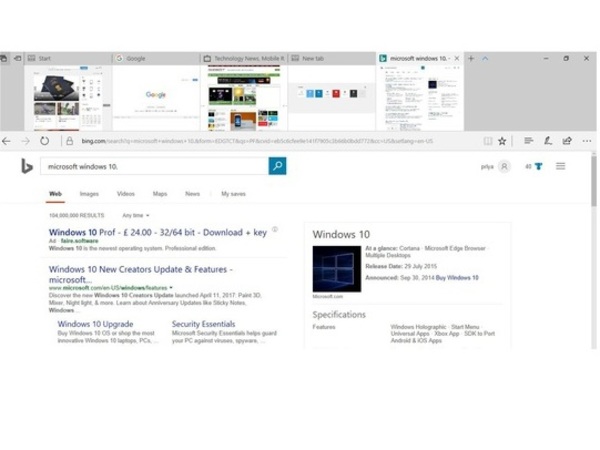The height and width of the screenshot is (450, 600).
Task: Add page to favorites with star icon
Action: (502, 141)
